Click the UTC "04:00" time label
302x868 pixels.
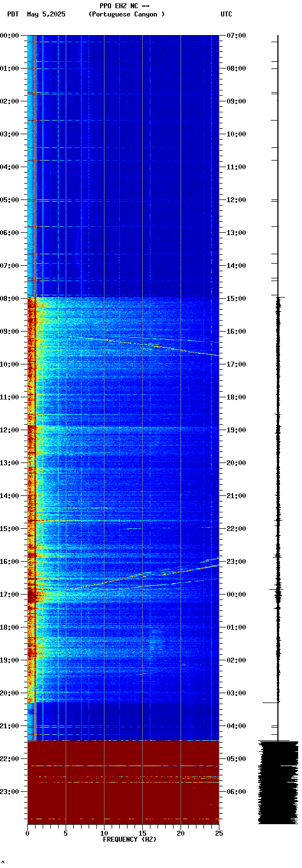pyautogui.click(x=236, y=726)
